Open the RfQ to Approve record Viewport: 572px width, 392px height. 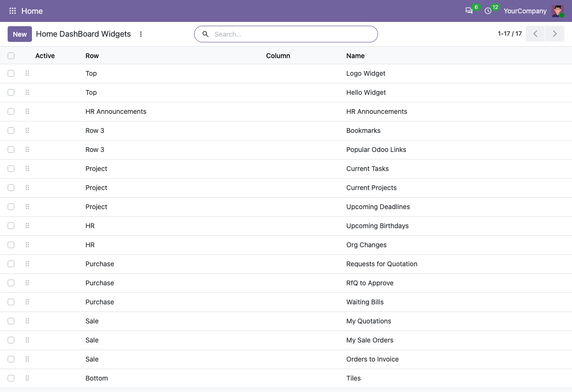pos(370,283)
